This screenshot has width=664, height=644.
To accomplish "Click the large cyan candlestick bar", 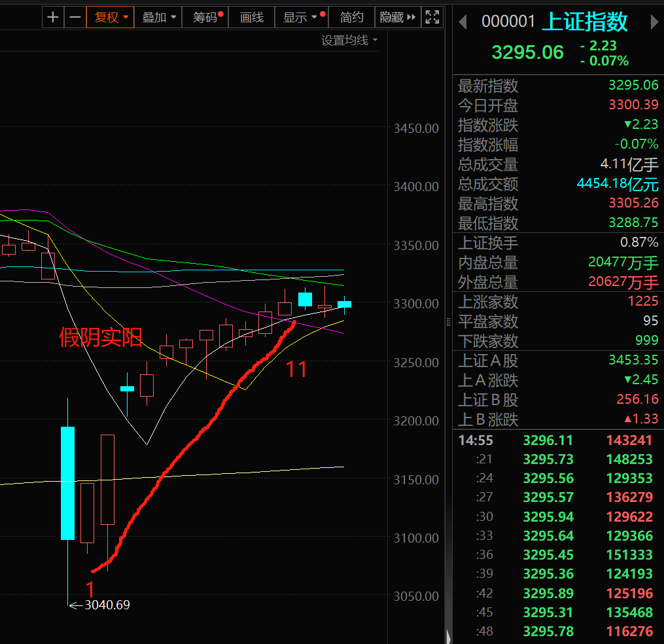I will [68, 483].
